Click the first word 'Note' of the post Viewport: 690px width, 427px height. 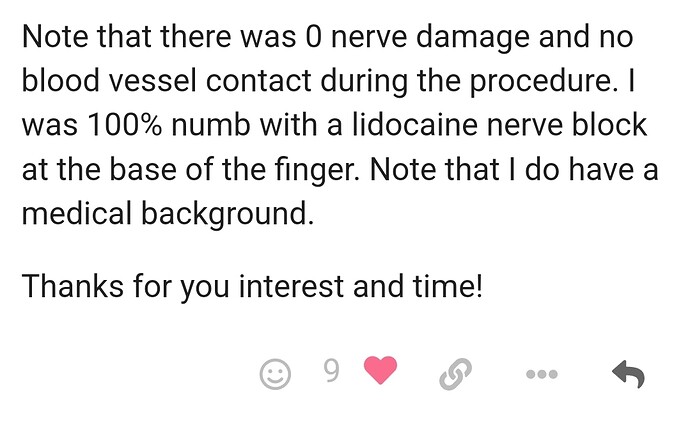55,37
